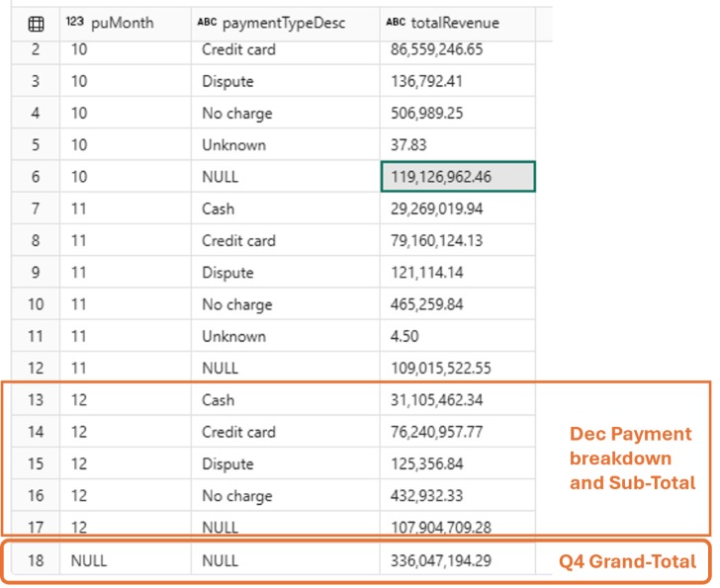Click the value 125,356.84

pyautogui.click(x=426, y=463)
